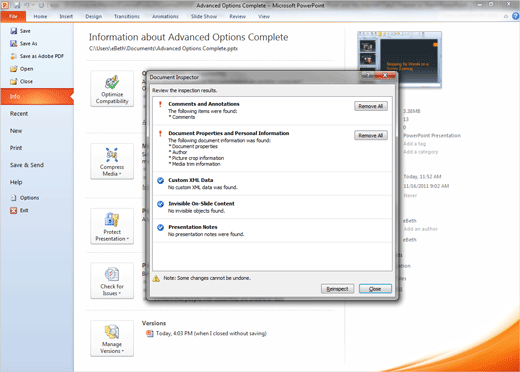
Task: Switch to the Insert tab
Action: [x=66, y=16]
